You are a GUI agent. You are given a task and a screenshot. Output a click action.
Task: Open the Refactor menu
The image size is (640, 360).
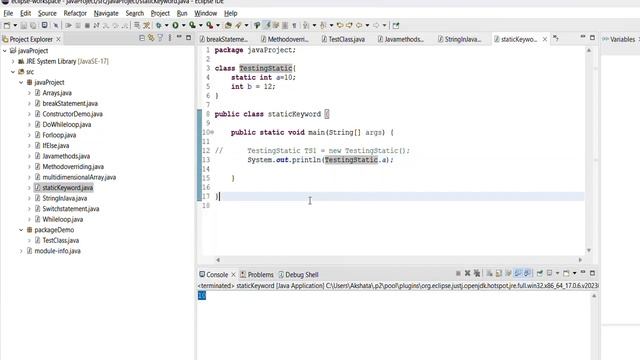[75, 13]
